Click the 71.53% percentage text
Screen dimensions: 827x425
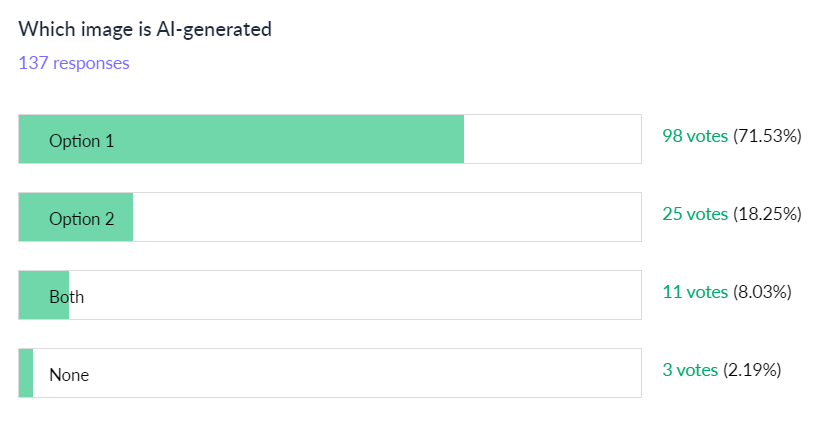click(768, 136)
